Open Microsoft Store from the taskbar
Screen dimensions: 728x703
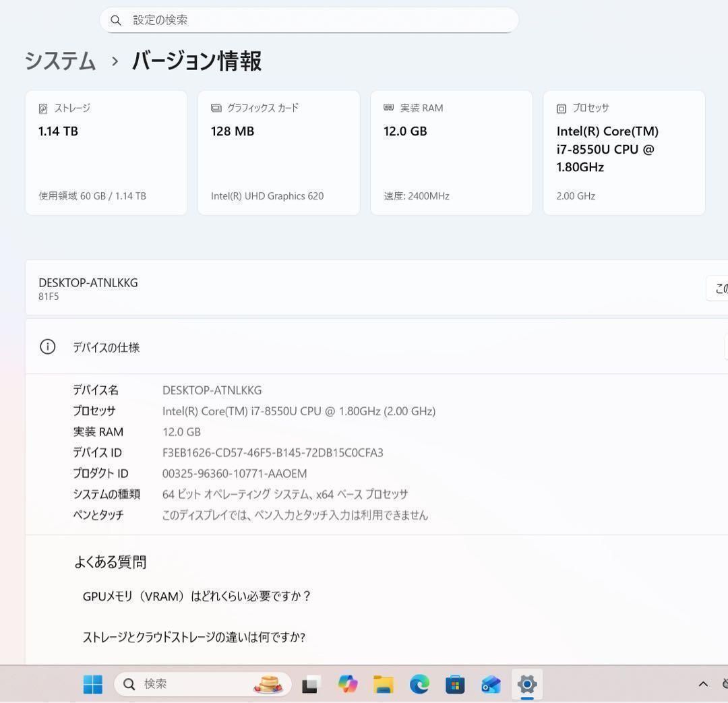[x=456, y=683]
